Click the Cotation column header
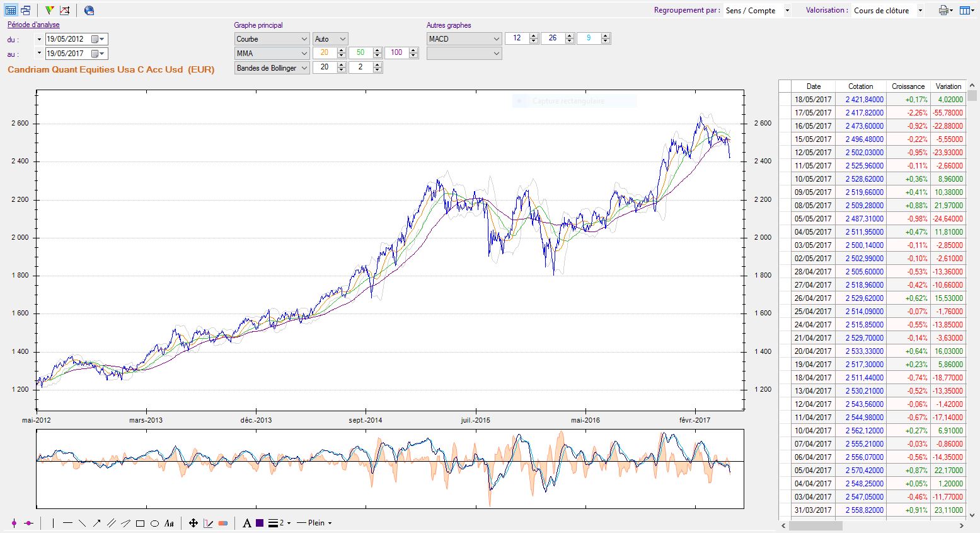980x533 pixels. click(860, 86)
